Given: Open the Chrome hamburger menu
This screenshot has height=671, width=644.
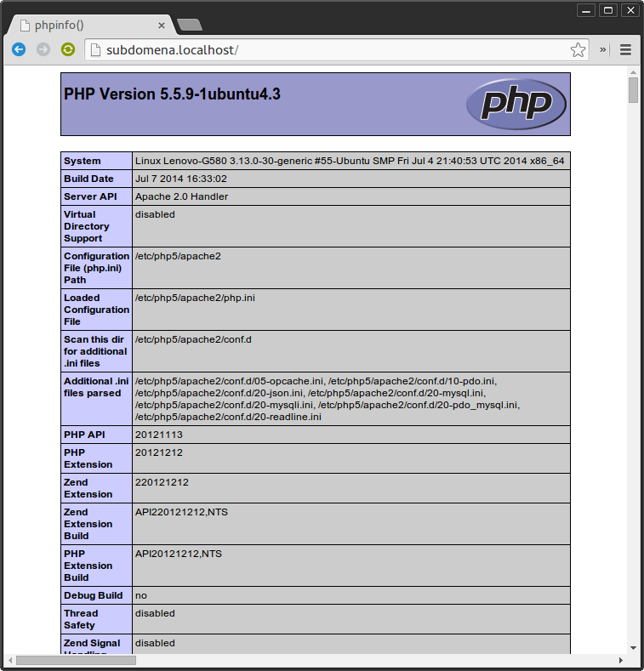Looking at the screenshot, I should (625, 50).
